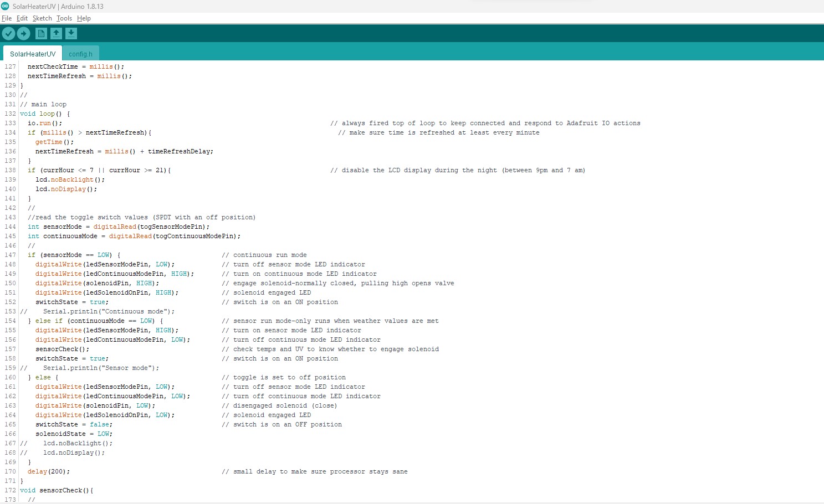Click the getTime(); call in editor
824x504 pixels.
pyautogui.click(x=54, y=142)
